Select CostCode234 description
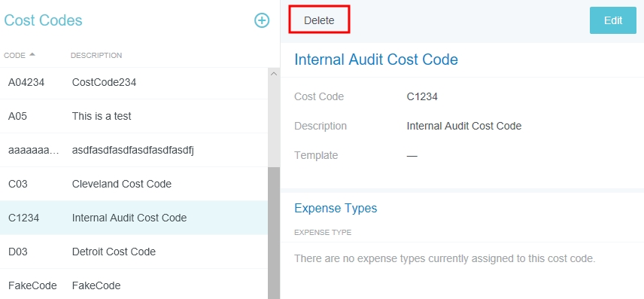This screenshot has height=299, width=644. pyautogui.click(x=104, y=82)
